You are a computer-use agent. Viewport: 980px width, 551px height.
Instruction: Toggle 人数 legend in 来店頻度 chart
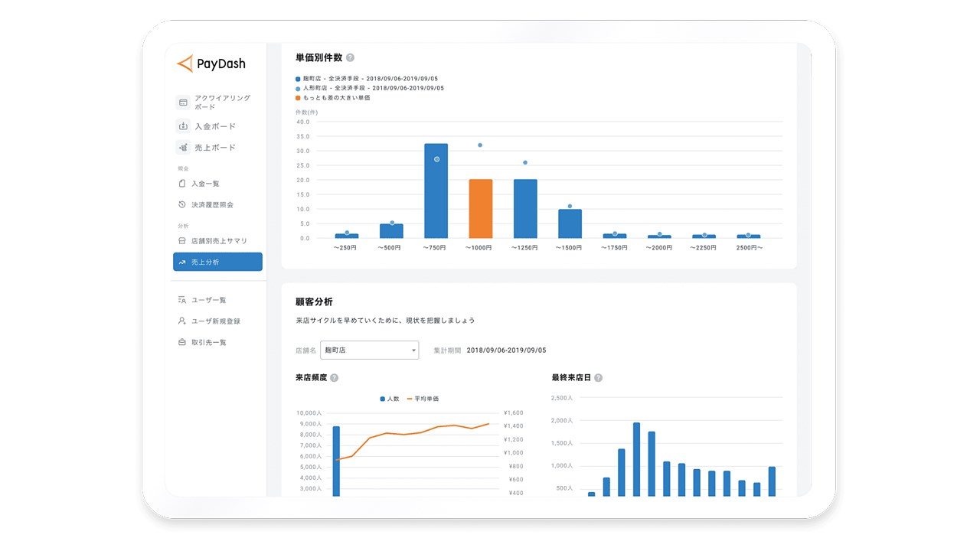390,399
